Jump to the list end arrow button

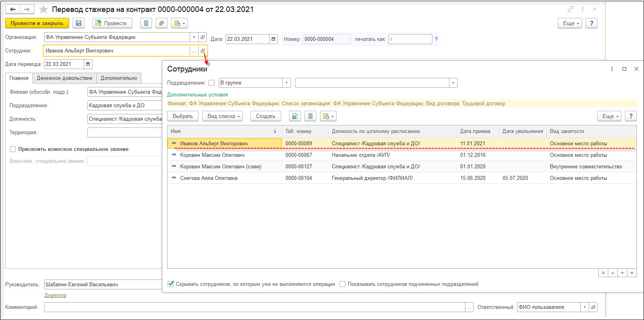(632, 273)
